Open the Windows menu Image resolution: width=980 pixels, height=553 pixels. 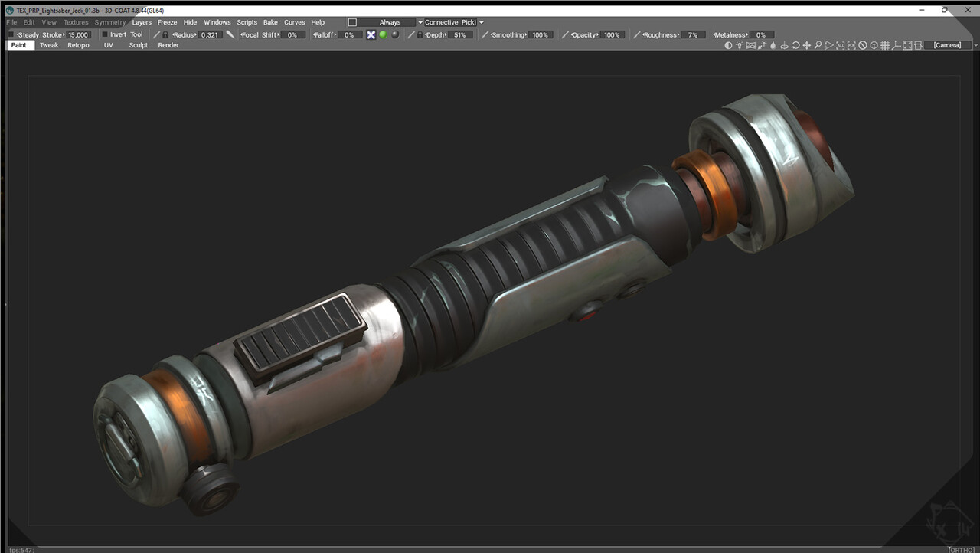[x=217, y=22]
